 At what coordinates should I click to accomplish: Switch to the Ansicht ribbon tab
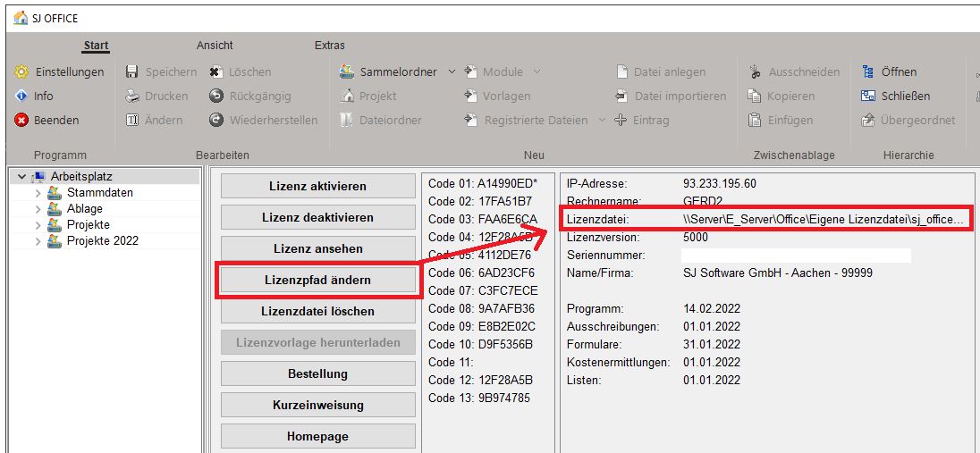coord(215,46)
